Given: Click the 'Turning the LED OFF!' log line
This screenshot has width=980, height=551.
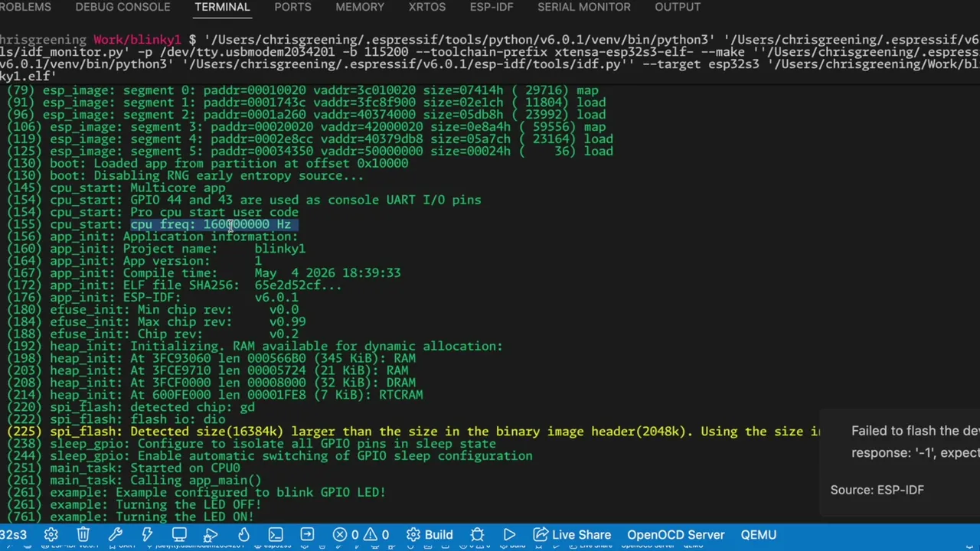Looking at the screenshot, I should (135, 505).
